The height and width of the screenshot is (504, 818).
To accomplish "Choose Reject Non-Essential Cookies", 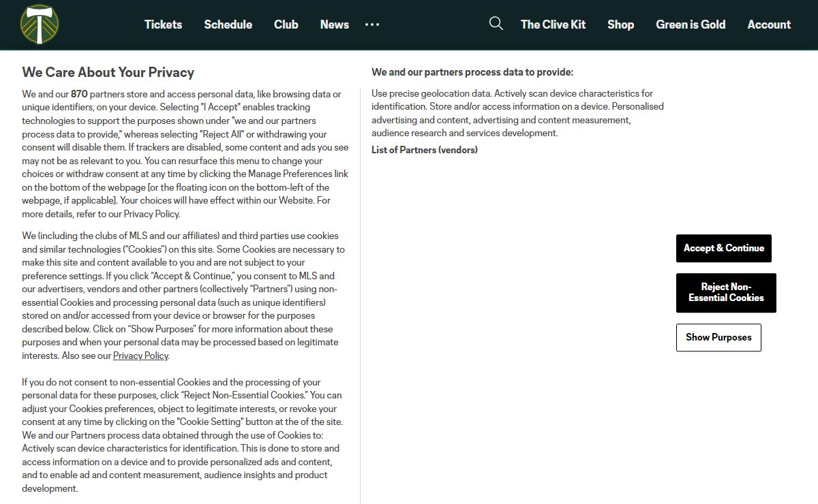I will (x=726, y=293).
